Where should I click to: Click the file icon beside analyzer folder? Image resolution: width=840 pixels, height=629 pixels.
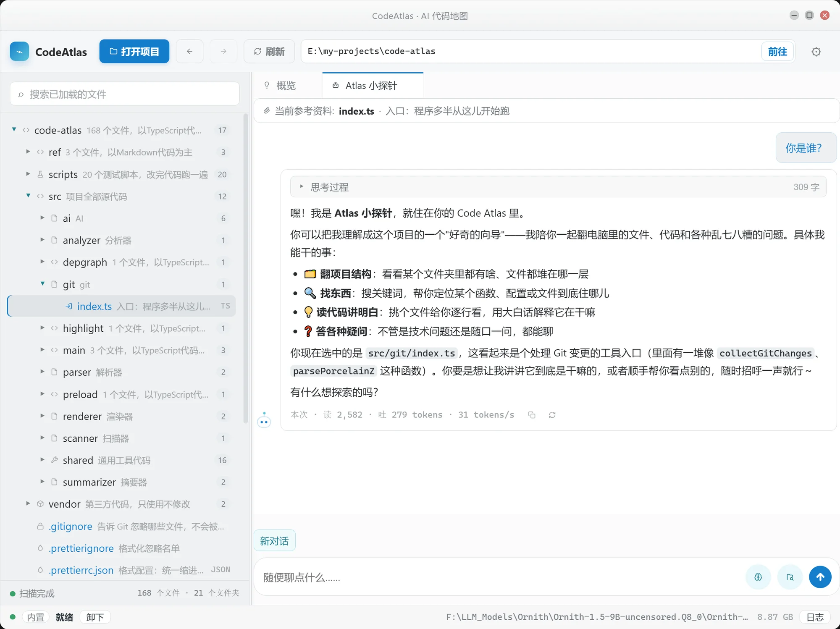54,240
